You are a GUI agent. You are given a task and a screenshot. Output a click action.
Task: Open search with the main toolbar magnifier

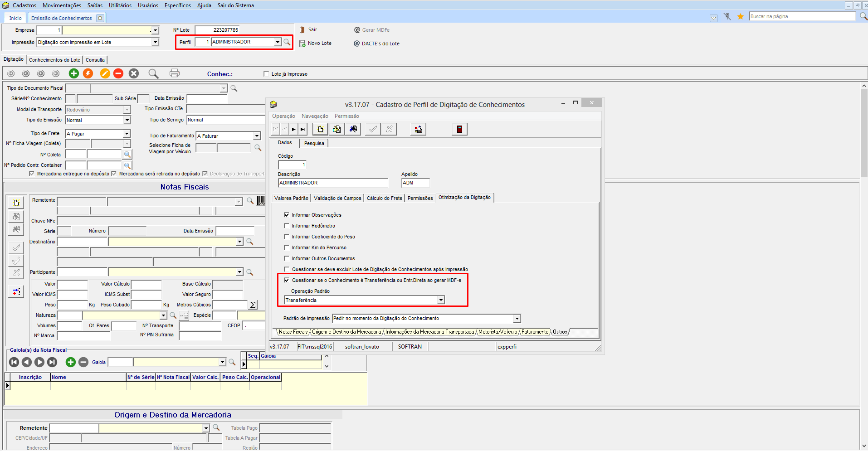154,73
